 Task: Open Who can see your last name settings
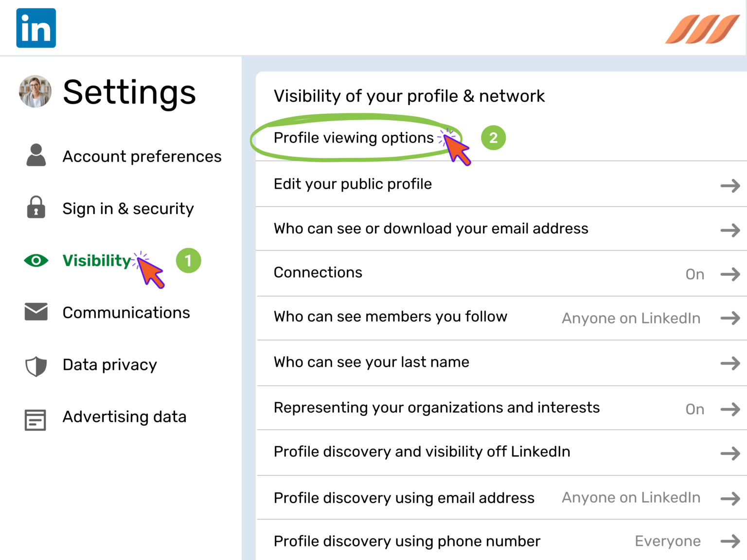(x=729, y=363)
